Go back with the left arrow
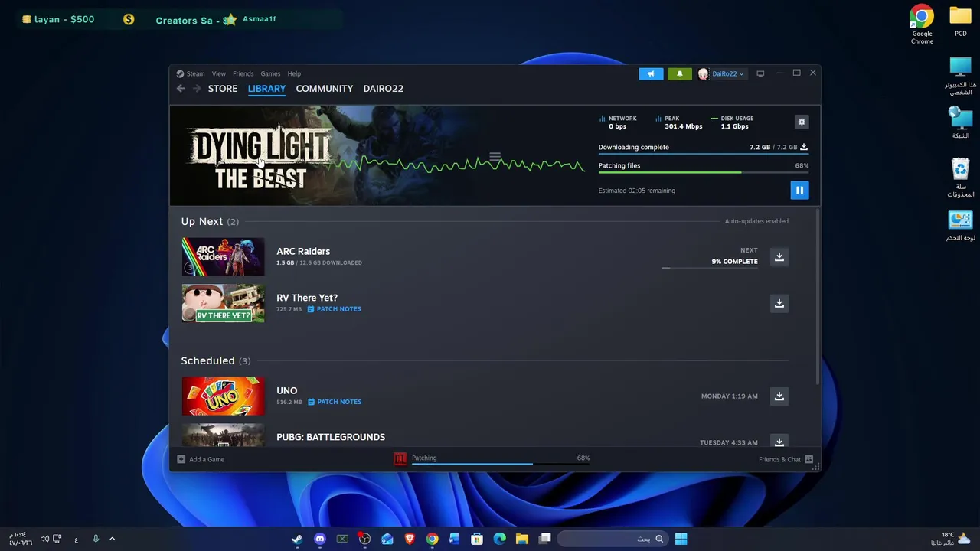This screenshot has width=980, height=551. coord(181,89)
